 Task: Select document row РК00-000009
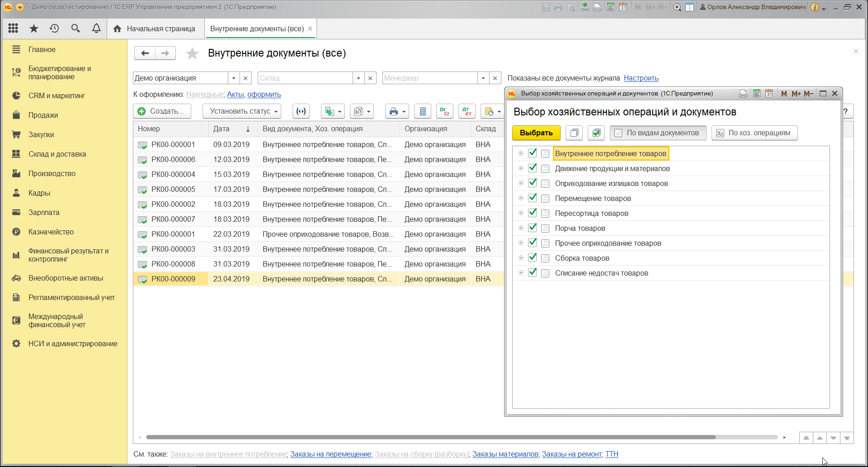(x=319, y=279)
